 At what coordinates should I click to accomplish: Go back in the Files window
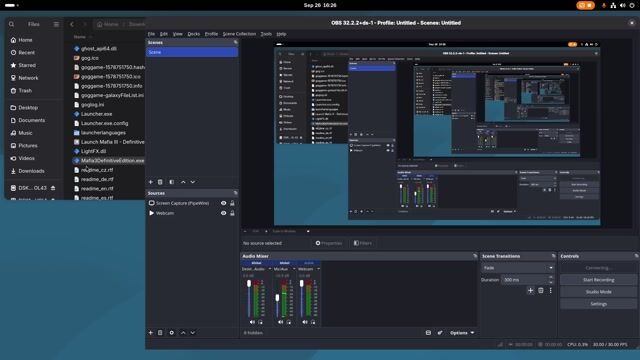[72, 24]
